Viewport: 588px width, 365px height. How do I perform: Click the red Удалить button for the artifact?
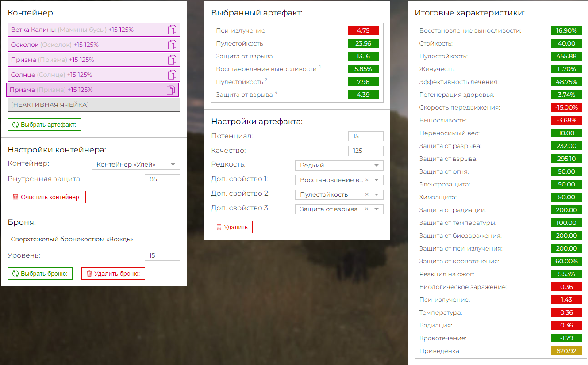(x=232, y=227)
